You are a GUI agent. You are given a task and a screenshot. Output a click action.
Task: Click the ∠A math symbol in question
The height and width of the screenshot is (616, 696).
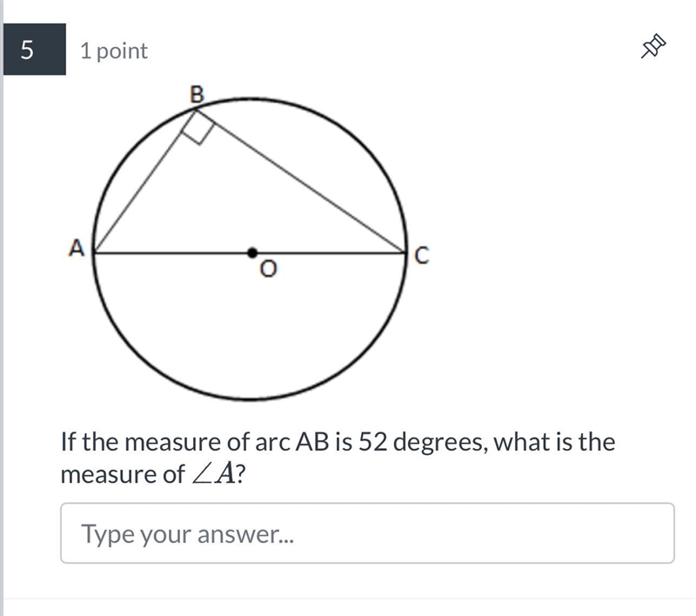pyautogui.click(x=213, y=474)
